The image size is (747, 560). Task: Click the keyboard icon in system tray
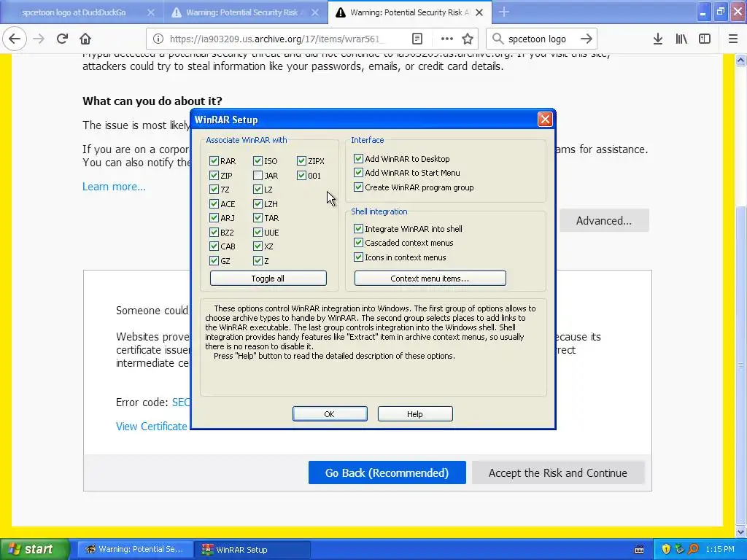tap(639, 550)
